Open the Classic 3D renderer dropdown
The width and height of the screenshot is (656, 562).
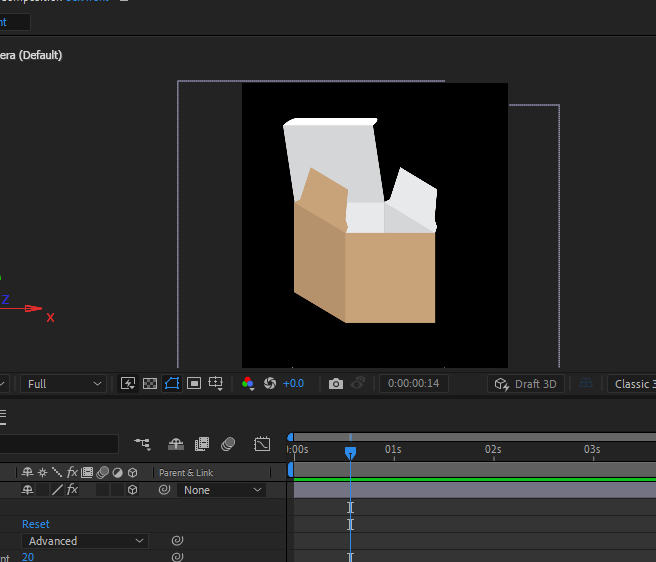[632, 384]
